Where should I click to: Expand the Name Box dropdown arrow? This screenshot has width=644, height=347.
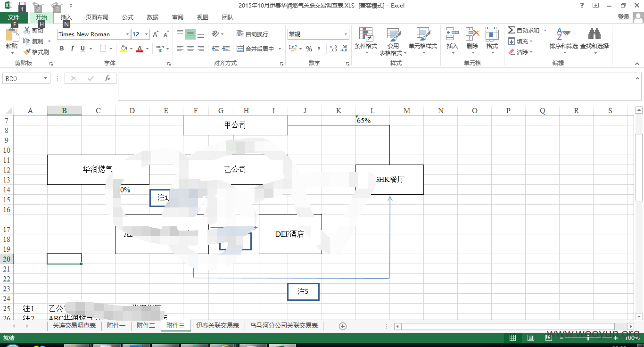point(46,78)
